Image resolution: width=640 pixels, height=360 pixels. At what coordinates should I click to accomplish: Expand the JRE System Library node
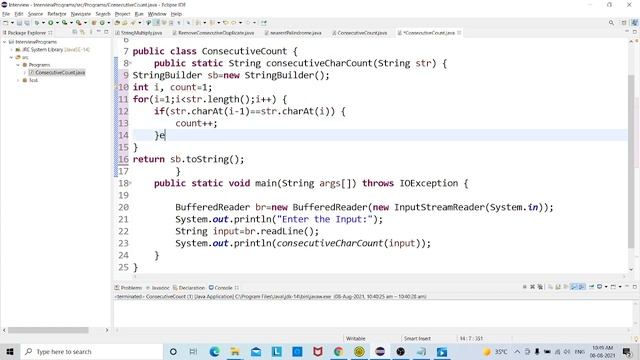click(12, 49)
